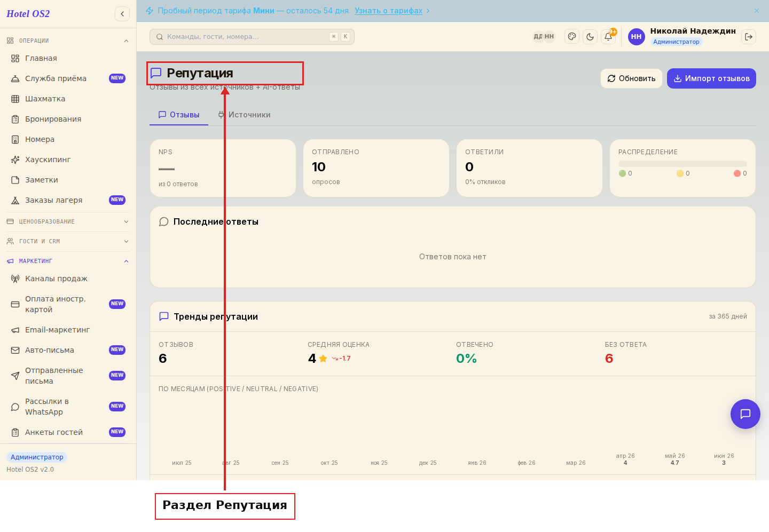The image size is (769, 532).
Task: Click the logout icon next to the user name
Action: pos(749,37)
